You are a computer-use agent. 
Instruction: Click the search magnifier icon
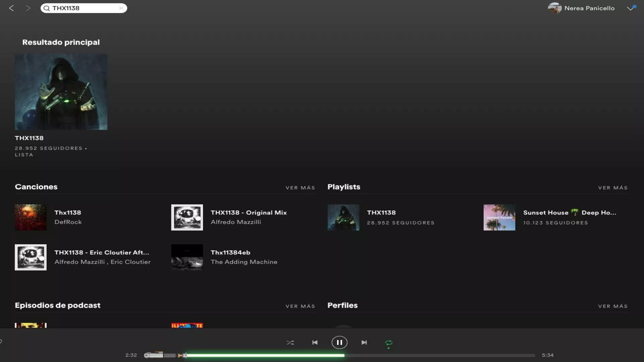[x=47, y=8]
